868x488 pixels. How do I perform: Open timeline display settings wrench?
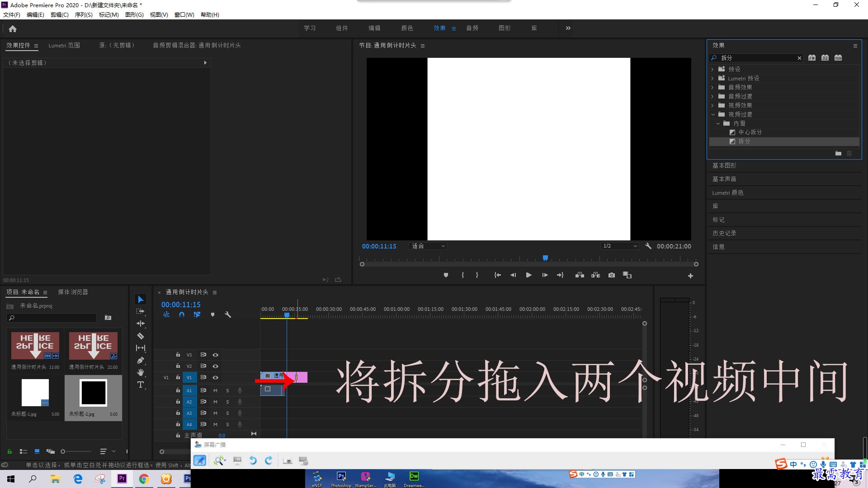228,314
